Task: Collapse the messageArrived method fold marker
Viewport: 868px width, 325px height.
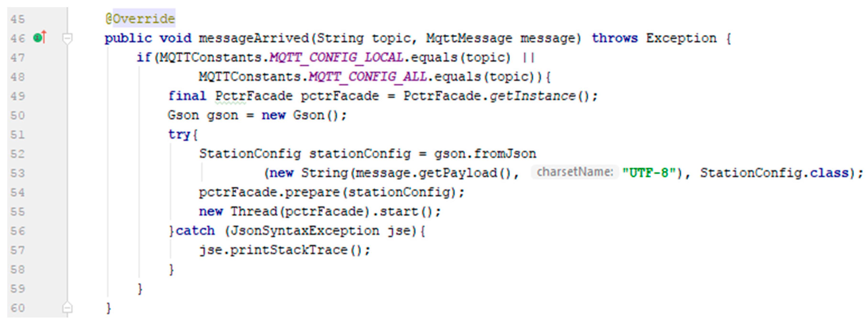Action: (67, 38)
